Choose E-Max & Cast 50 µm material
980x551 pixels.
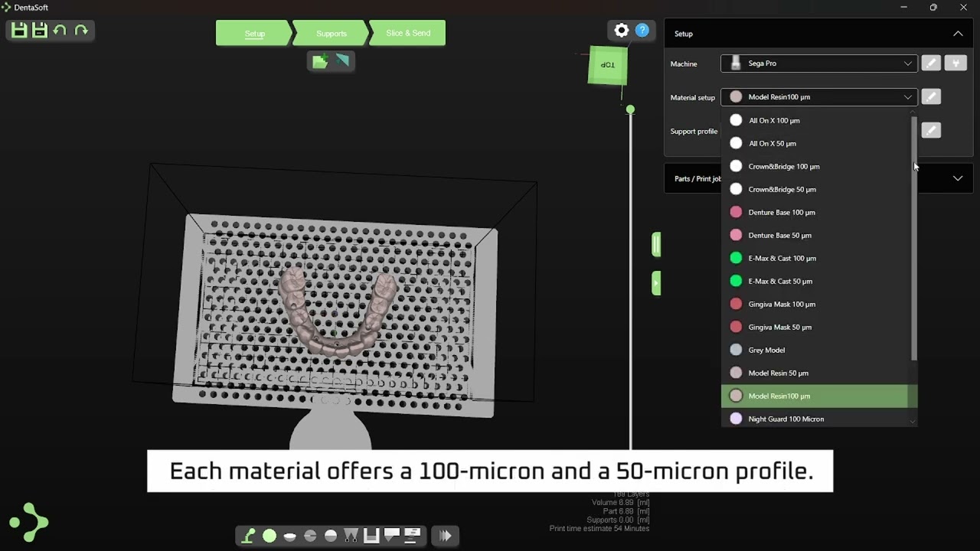tap(815, 281)
